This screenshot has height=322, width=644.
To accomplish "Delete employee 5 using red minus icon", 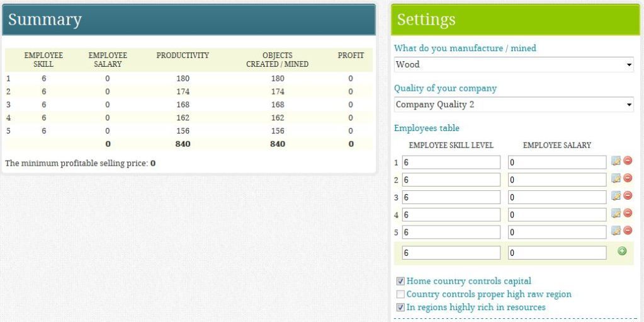I will click(x=628, y=231).
